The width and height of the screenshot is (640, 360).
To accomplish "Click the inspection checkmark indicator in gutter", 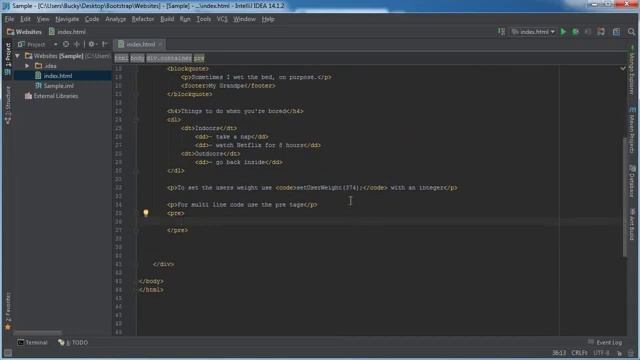I will pyautogui.click(x=623, y=68).
